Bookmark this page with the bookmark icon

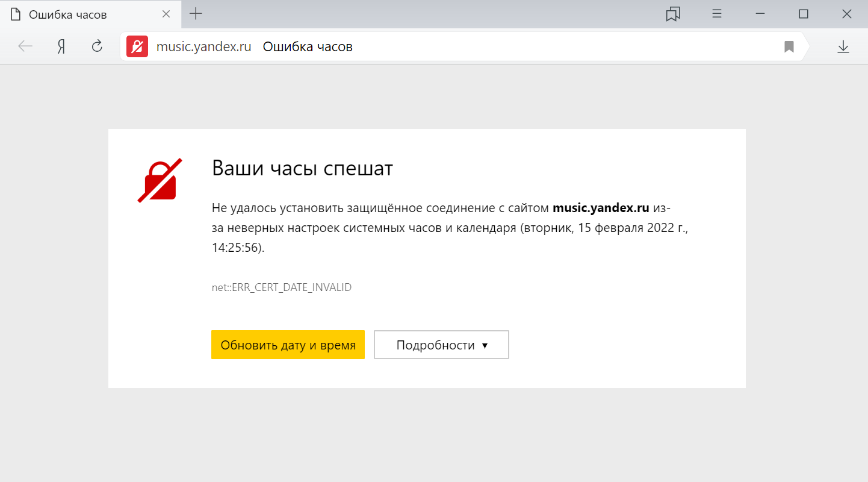(x=789, y=46)
